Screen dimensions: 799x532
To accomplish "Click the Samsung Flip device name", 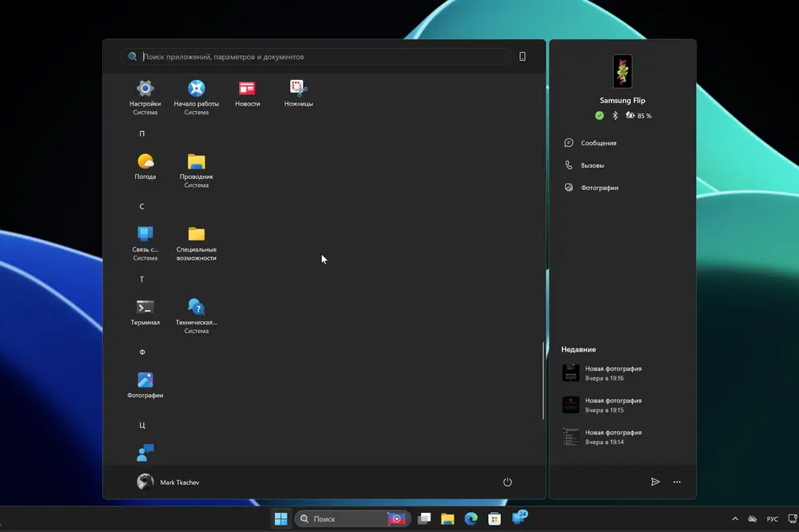I will click(x=622, y=101).
